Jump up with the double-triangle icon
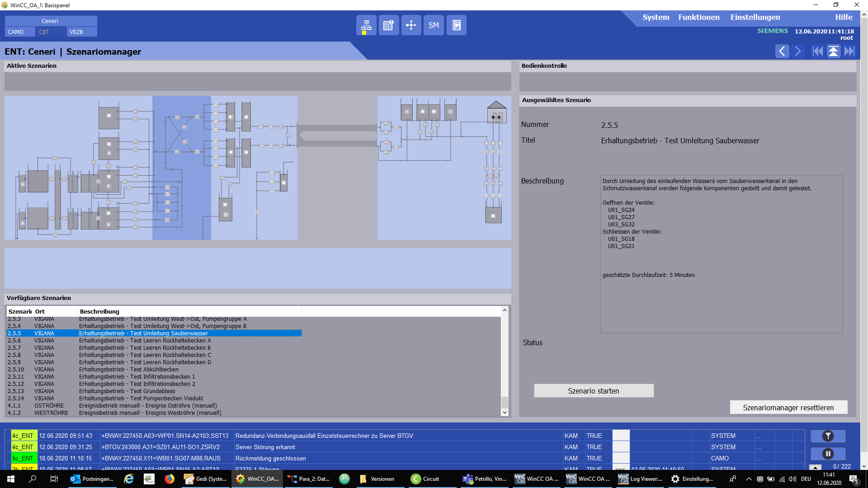This screenshot has width=868, height=488. point(833,51)
